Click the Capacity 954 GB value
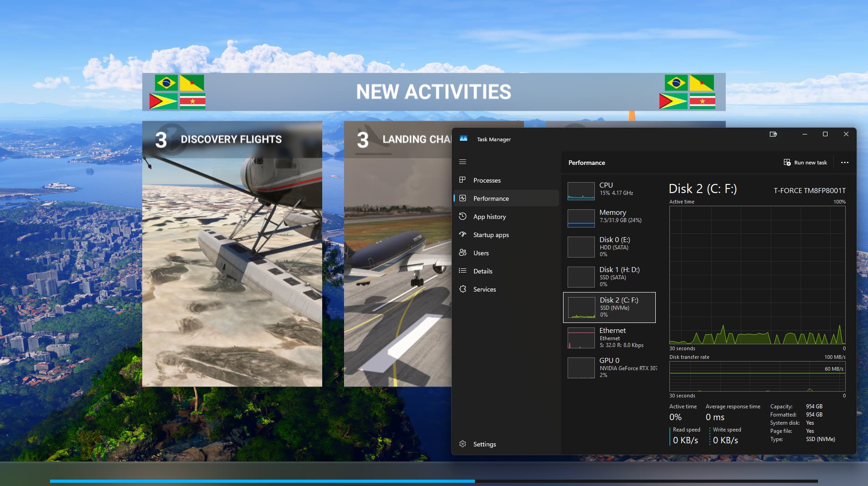This screenshot has width=868, height=486. 814,407
